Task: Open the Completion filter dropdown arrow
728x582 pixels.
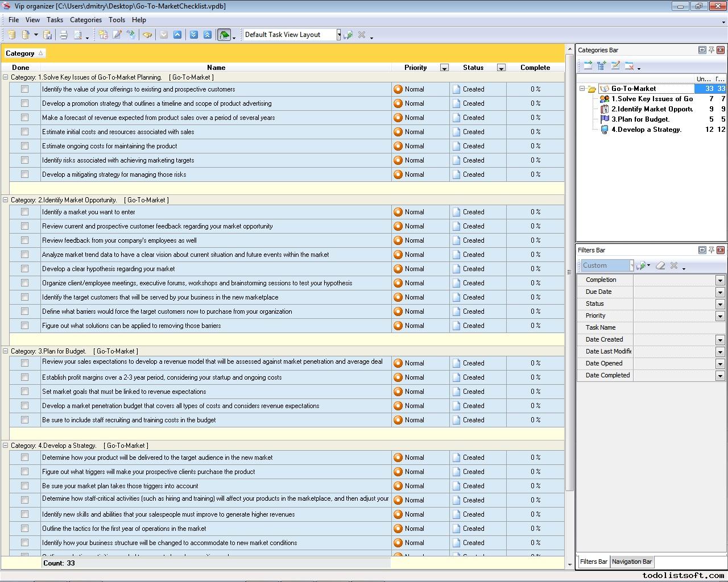Action: [x=720, y=280]
